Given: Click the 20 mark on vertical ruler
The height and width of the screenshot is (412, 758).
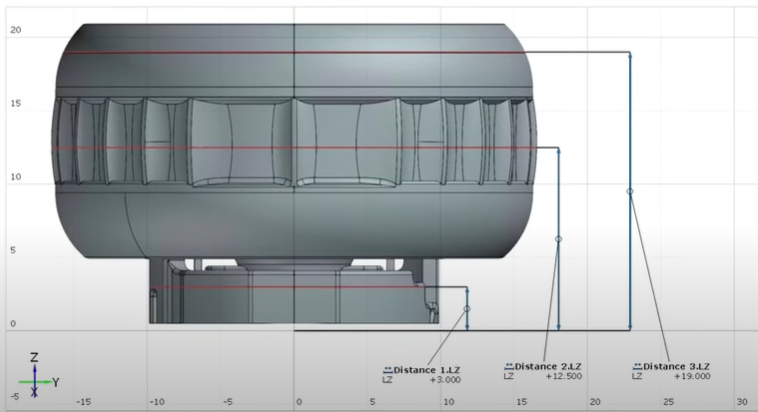Looking at the screenshot, I should coord(15,30).
